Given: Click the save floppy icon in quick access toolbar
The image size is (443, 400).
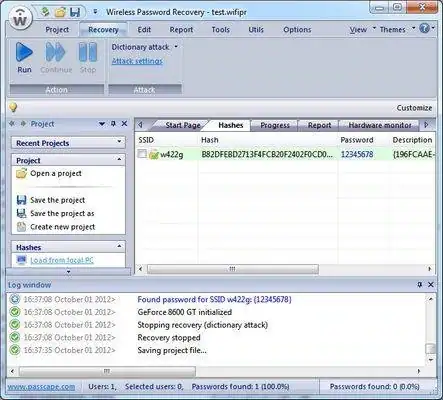Looking at the screenshot, I should point(75,12).
